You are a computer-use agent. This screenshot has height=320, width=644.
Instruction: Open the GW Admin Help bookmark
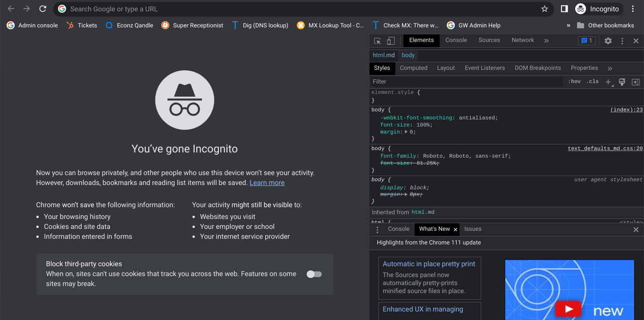click(x=473, y=25)
